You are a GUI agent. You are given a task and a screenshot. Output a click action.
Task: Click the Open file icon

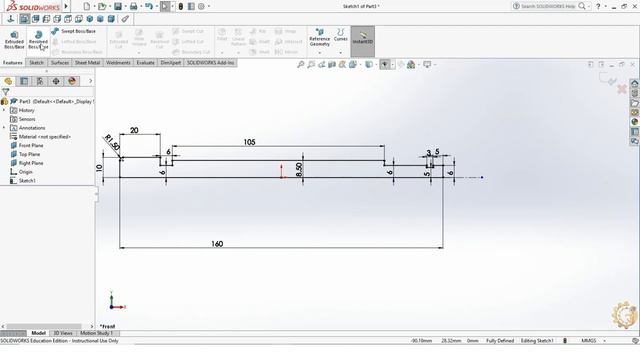pyautogui.click(x=102, y=6)
